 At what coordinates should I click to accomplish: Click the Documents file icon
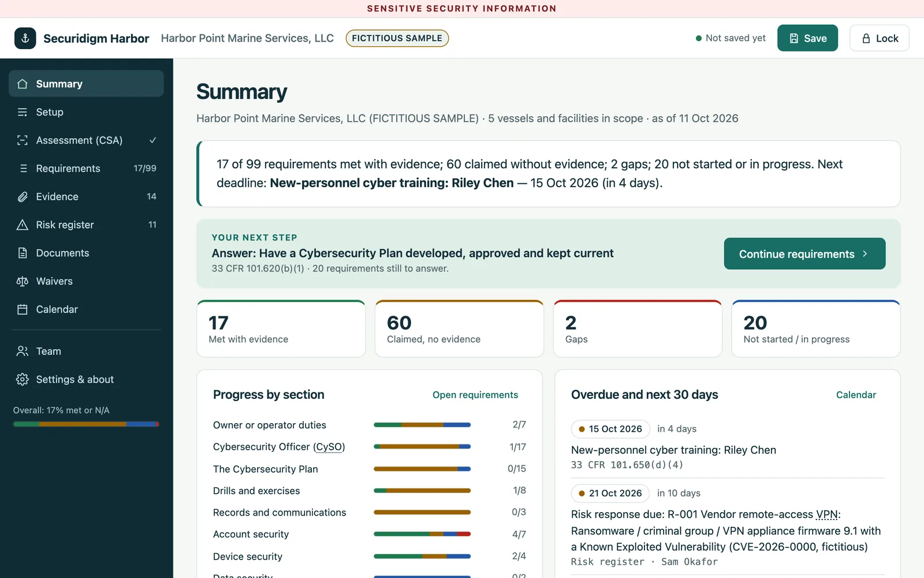click(x=23, y=253)
